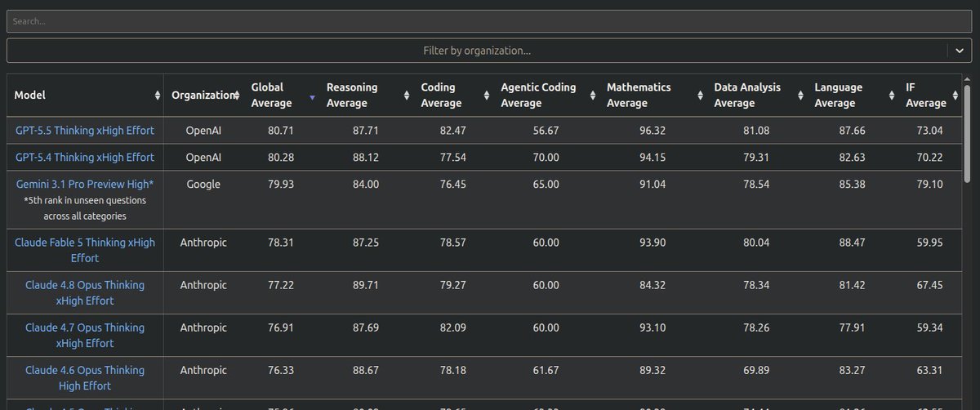Viewport: 980px width, 410px height.
Task: Open the Filter by organization combo box
Action: point(489,51)
